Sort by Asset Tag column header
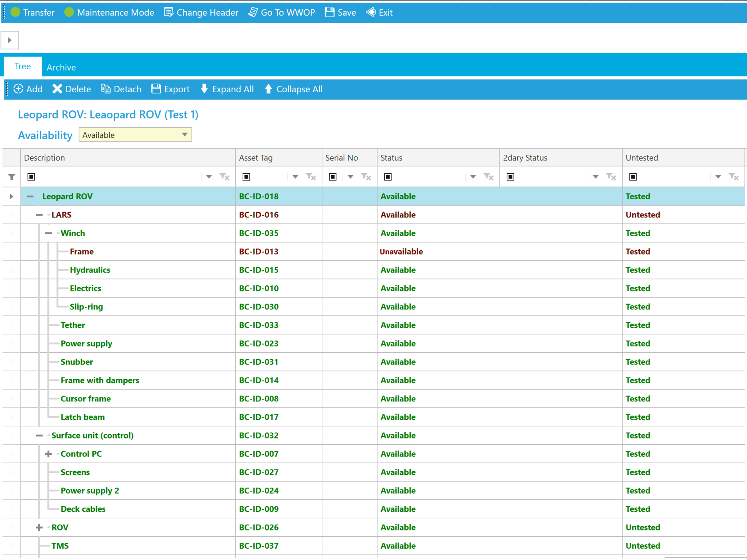Image resolution: width=747 pixels, height=560 pixels. coord(279,158)
